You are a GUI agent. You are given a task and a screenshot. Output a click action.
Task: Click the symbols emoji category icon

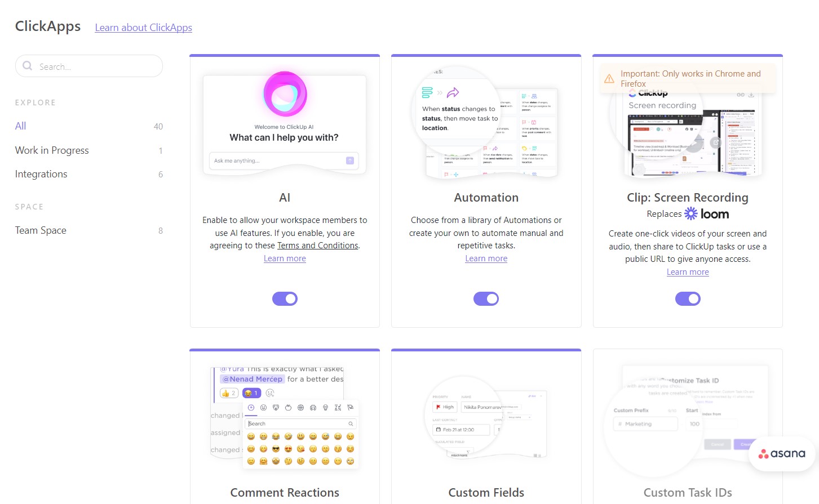click(x=338, y=408)
